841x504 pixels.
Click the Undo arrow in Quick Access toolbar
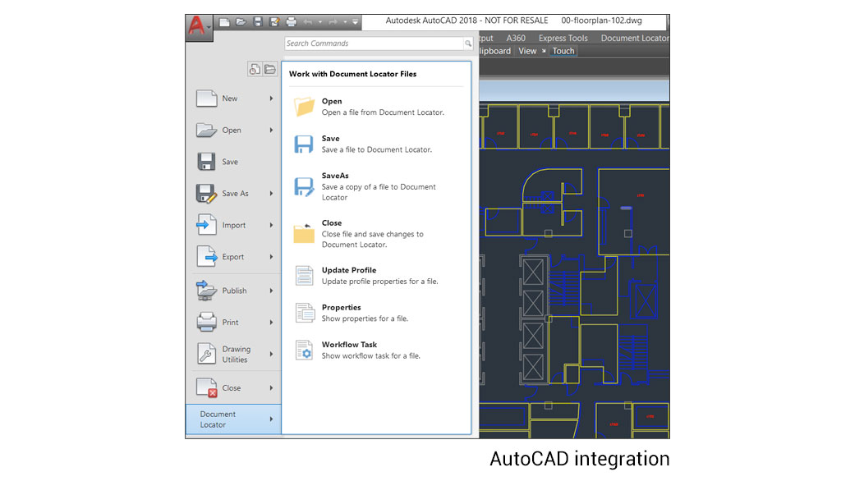point(307,22)
